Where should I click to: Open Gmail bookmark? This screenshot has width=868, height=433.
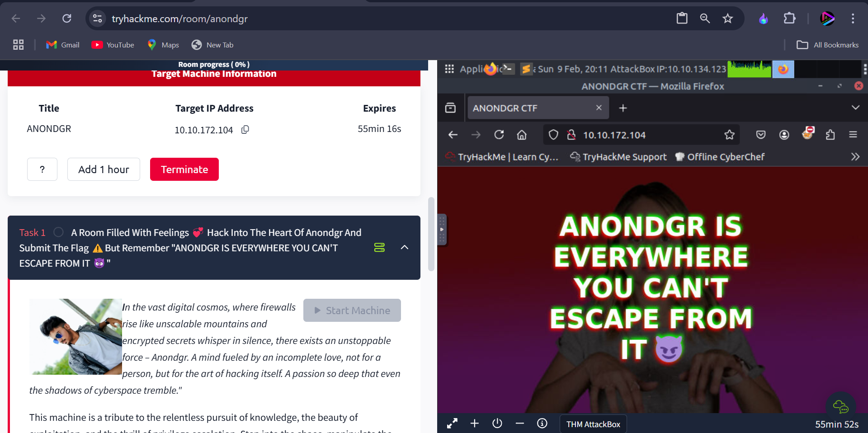63,45
